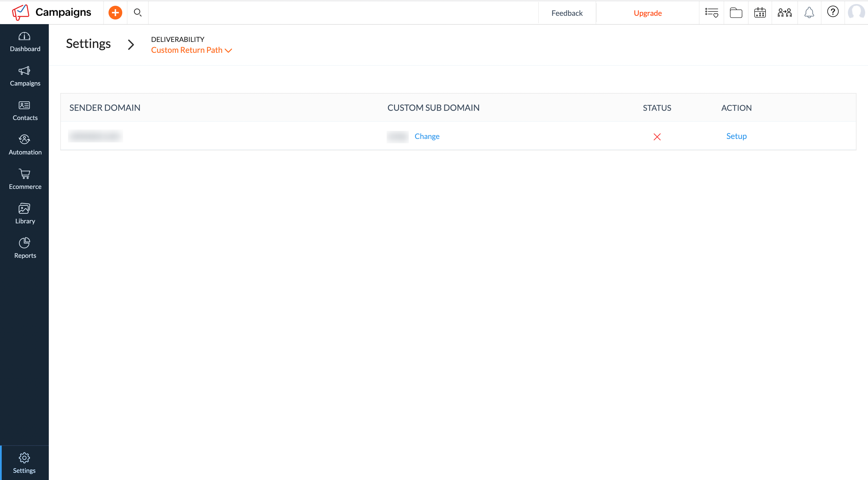Open the referrals people icon in top bar

[785, 12]
